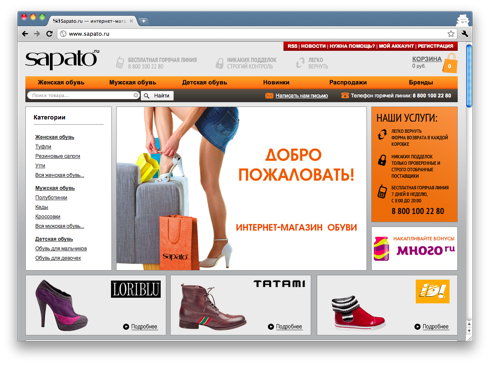Image resolution: width=490 pixels, height=365 pixels.
Task: Click the TATAMI brand logo
Action: click(279, 284)
